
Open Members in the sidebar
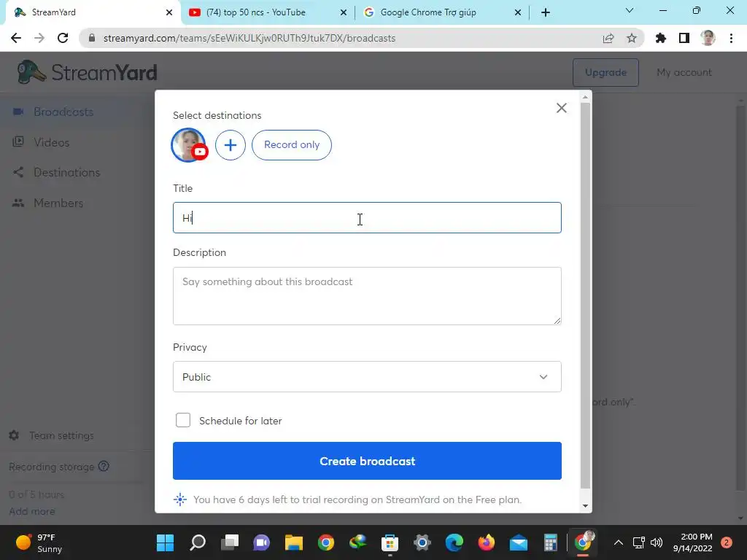[58, 203]
